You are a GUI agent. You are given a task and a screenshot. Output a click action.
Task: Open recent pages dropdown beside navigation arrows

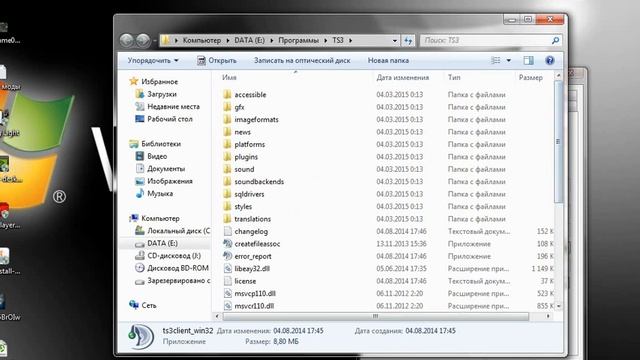click(155, 41)
